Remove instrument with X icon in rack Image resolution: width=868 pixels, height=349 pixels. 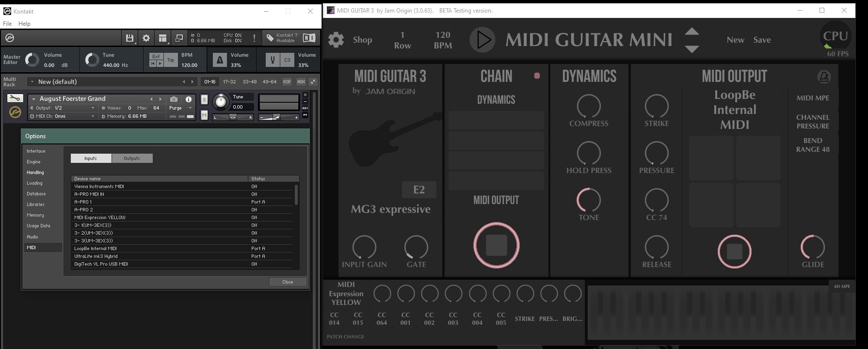tap(305, 95)
